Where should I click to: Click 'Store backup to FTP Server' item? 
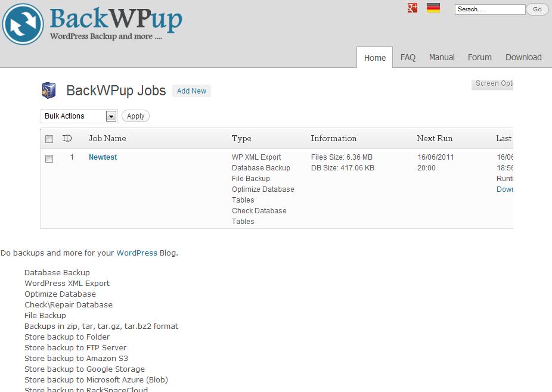pyautogui.click(x=75, y=348)
